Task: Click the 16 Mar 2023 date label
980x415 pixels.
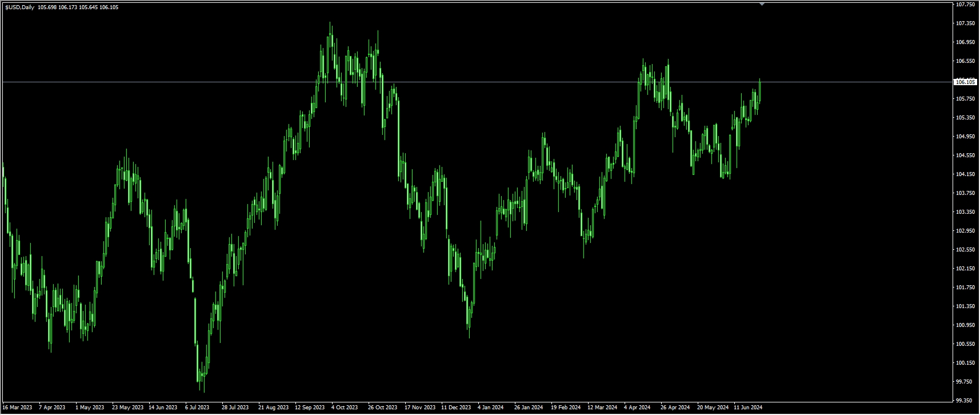Action: click(18, 408)
